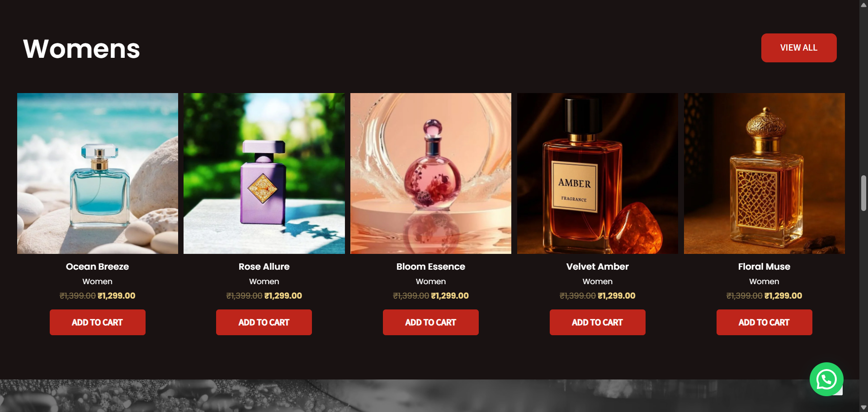
Task: Add Velvet Amber to cart
Action: [598, 323]
